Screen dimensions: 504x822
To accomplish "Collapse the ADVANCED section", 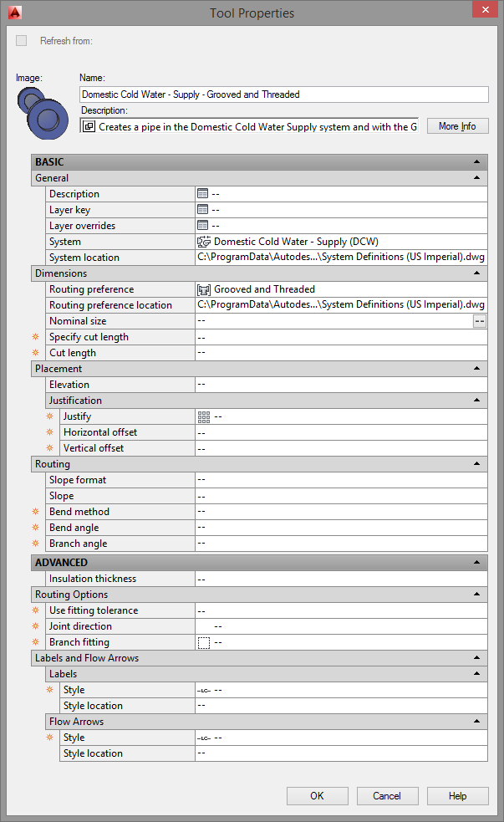I will point(477,562).
